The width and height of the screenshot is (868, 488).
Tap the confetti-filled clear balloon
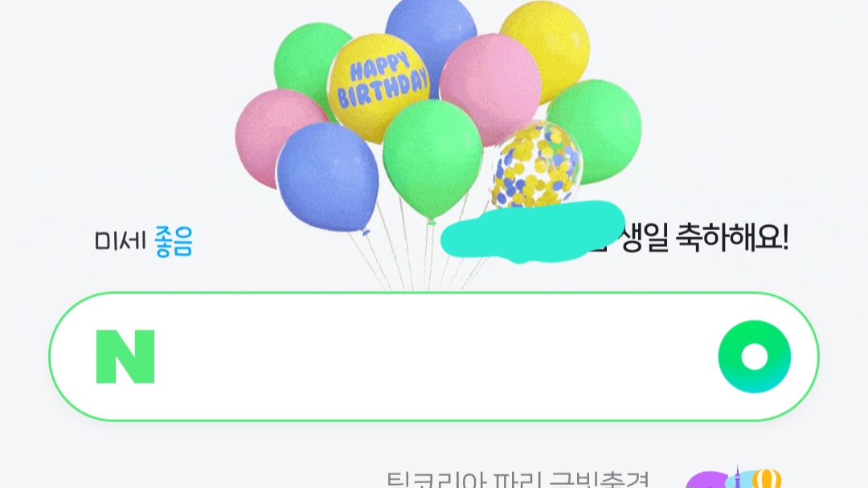(536, 165)
